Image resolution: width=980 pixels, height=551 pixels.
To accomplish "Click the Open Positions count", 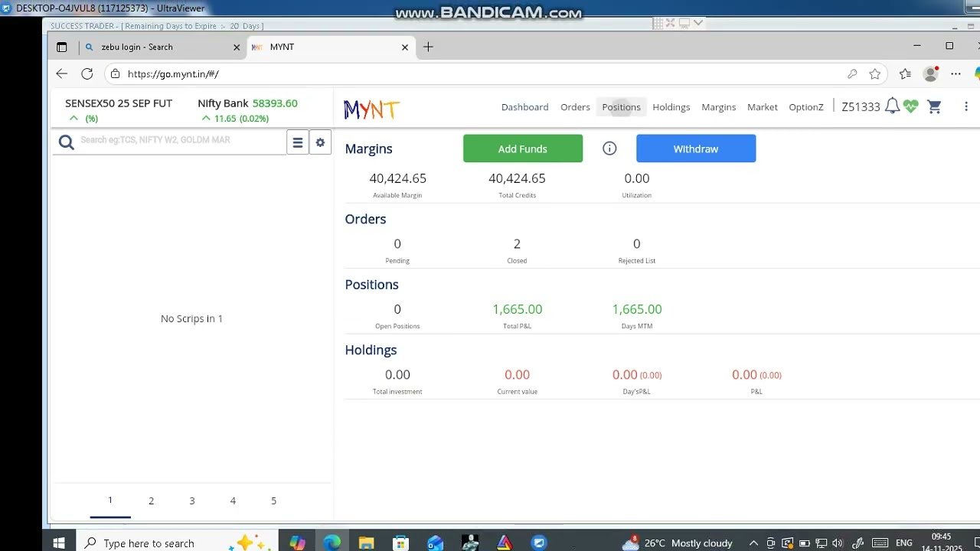I will pos(397,309).
